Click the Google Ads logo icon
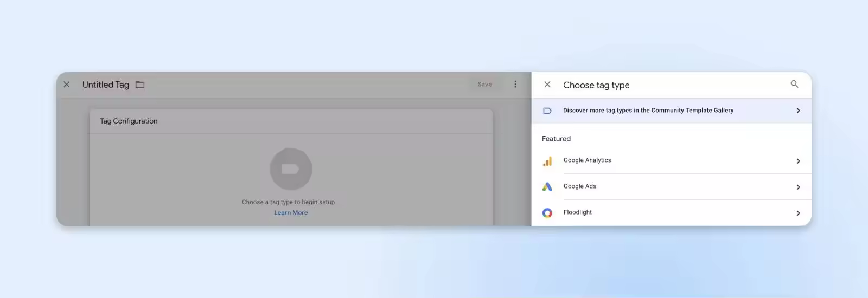Image resolution: width=868 pixels, height=298 pixels. tap(547, 187)
